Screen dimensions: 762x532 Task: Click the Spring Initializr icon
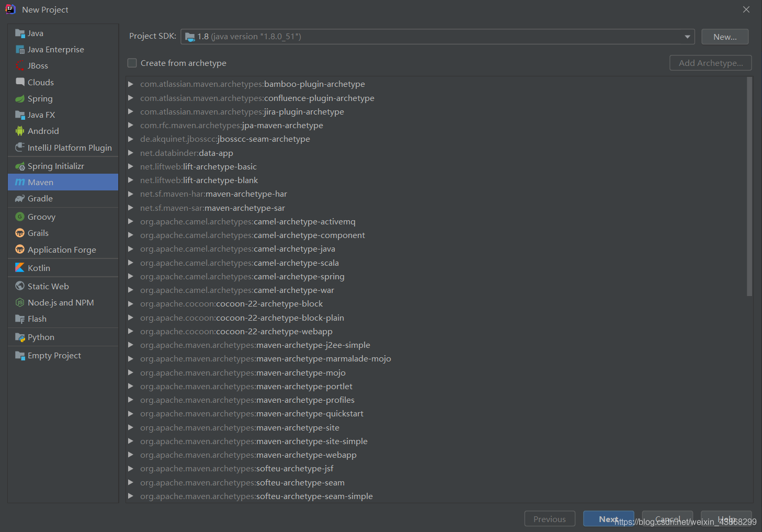(20, 166)
